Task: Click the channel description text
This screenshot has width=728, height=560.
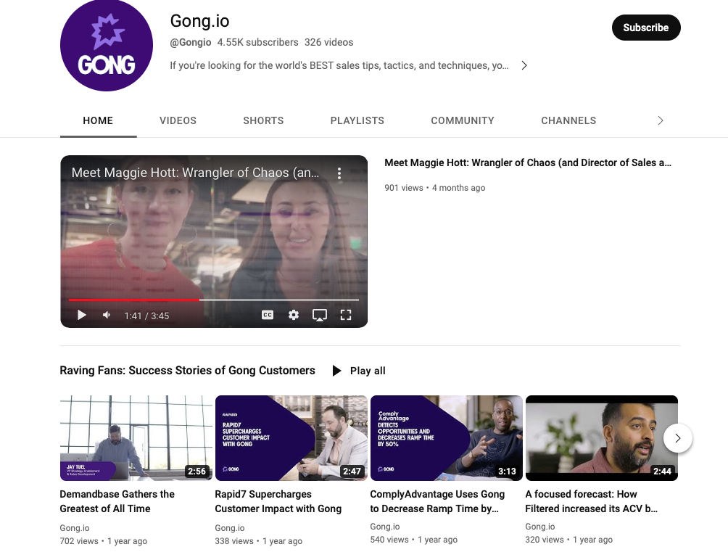Action: (x=339, y=65)
